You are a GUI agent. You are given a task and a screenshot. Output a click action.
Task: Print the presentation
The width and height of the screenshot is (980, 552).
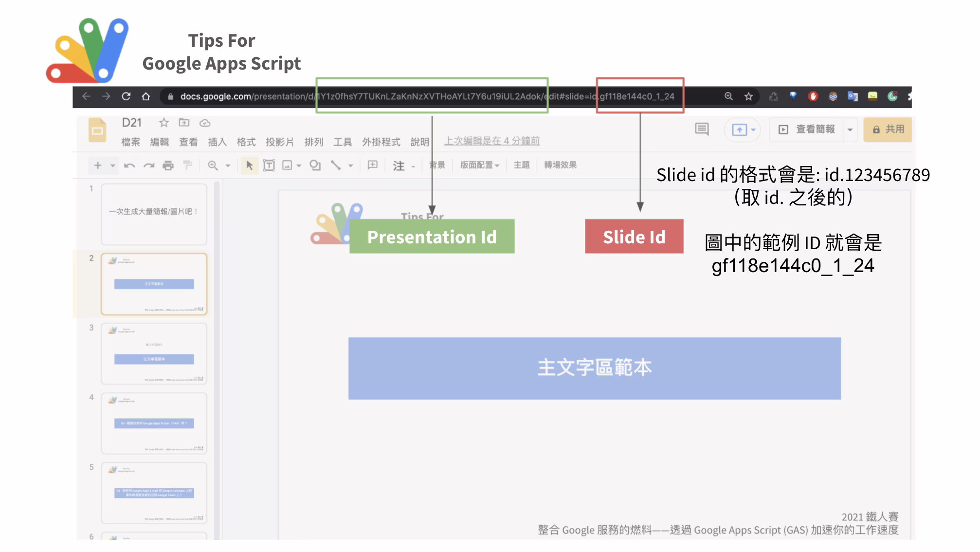pos(168,166)
